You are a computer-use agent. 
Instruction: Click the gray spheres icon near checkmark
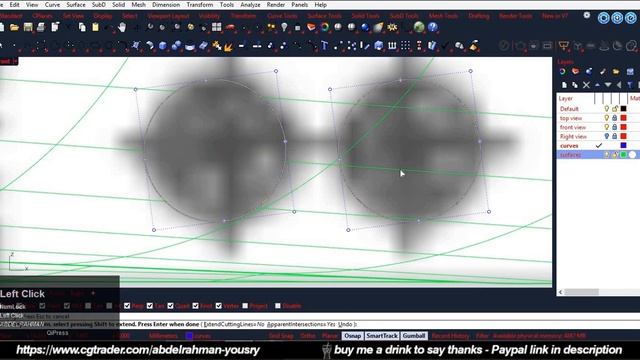(460, 46)
